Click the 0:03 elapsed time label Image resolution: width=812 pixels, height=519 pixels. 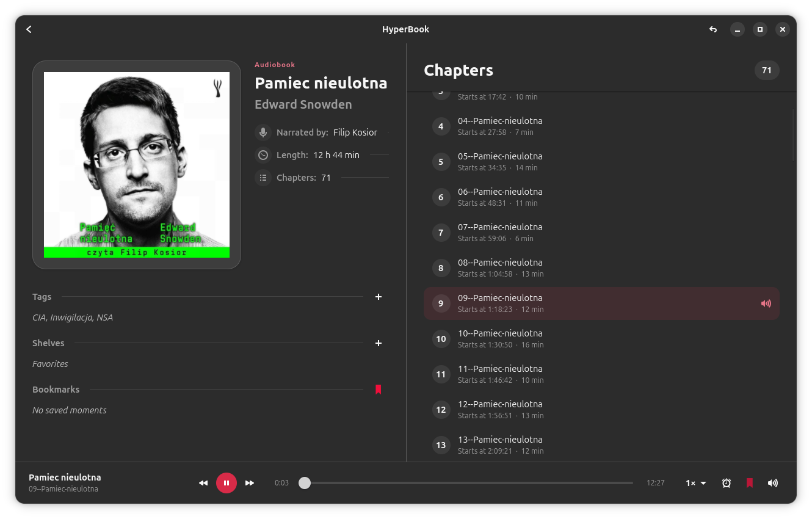coord(281,483)
